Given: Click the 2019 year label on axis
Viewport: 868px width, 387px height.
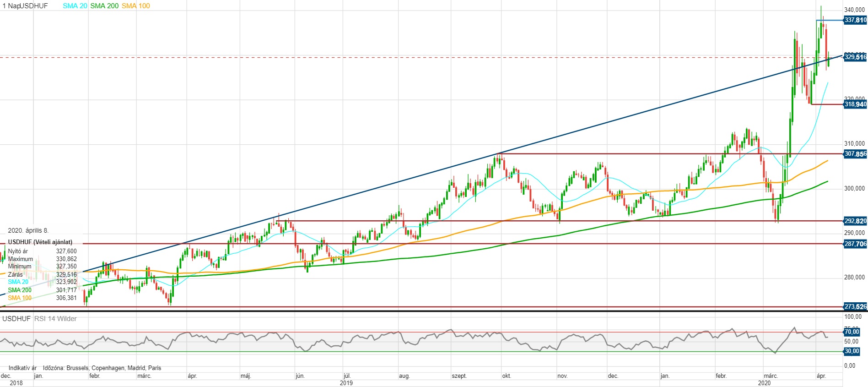Looking at the screenshot, I should 346,383.
